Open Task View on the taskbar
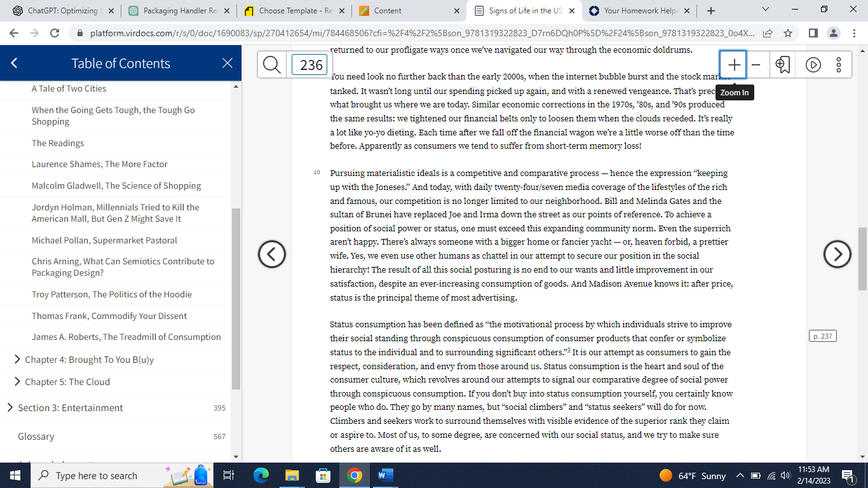Image resolution: width=868 pixels, height=488 pixels. point(229,475)
